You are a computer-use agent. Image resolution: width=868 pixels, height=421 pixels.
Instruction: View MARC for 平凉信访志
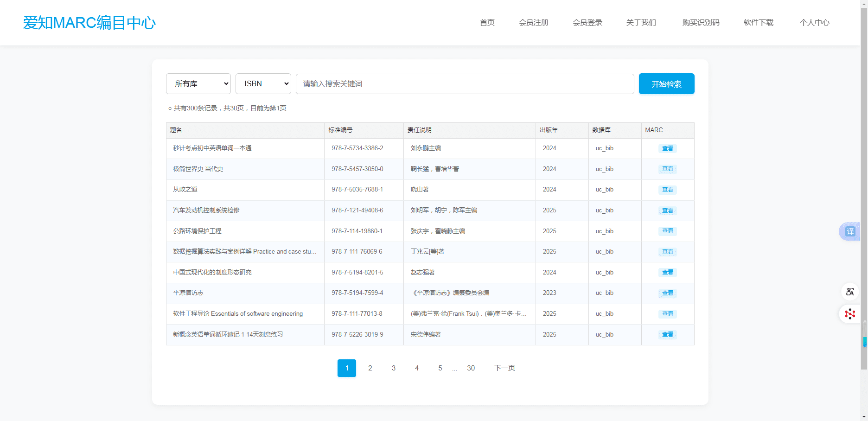tap(668, 293)
